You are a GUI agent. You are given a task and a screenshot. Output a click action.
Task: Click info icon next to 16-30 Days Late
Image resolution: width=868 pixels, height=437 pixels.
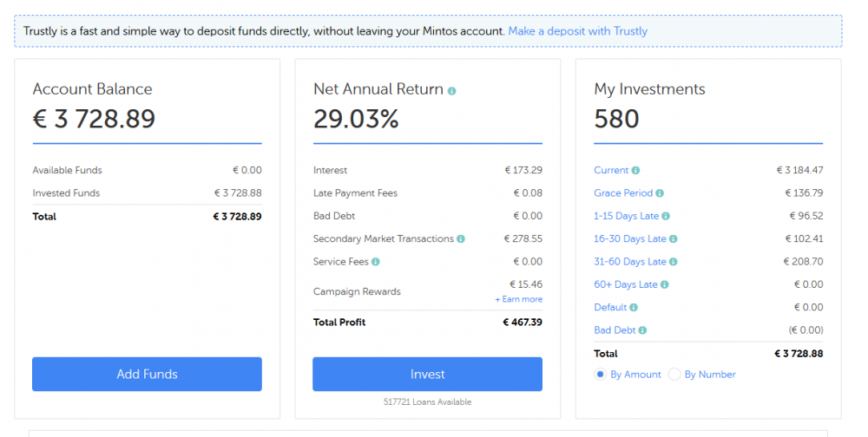[674, 239]
